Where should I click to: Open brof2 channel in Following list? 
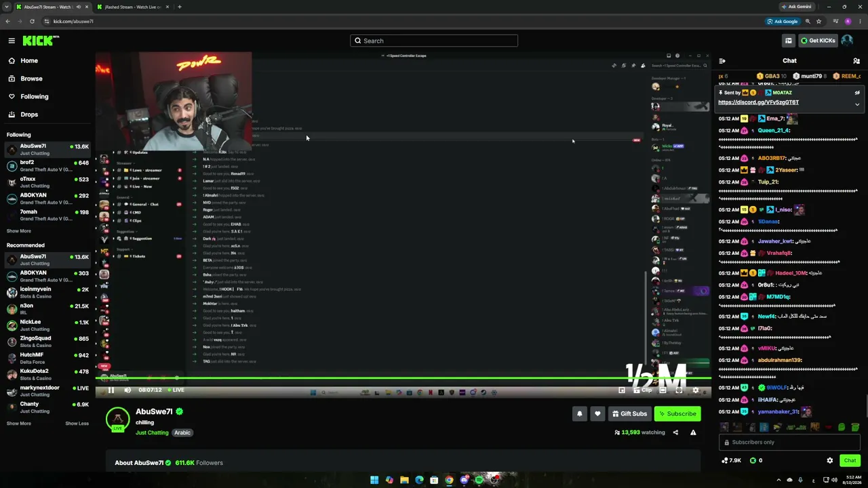pyautogui.click(x=47, y=165)
